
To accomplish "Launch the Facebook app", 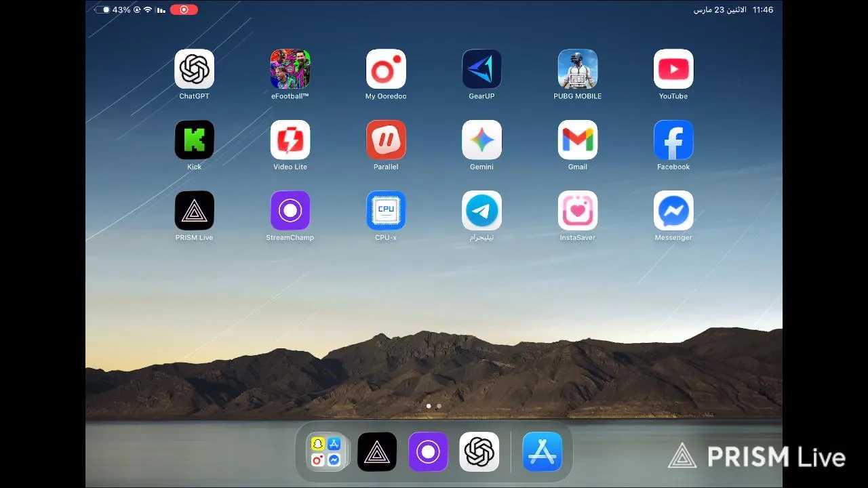I will (x=673, y=140).
